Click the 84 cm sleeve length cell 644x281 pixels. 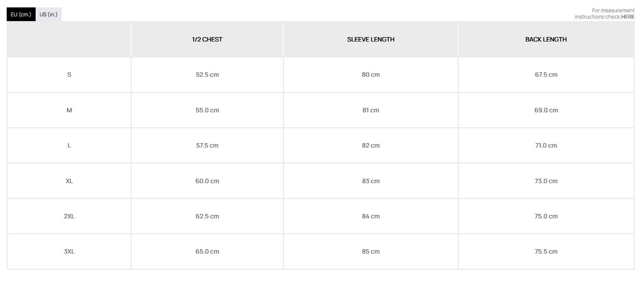(x=370, y=216)
